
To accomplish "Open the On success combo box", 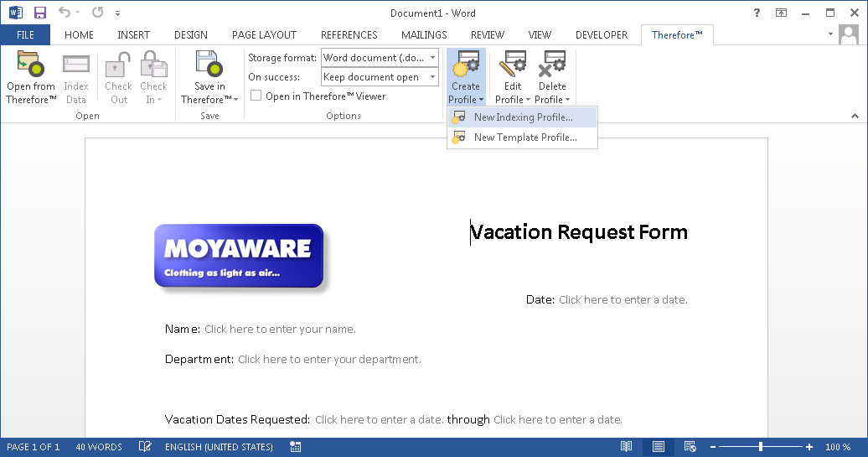I will pyautogui.click(x=432, y=77).
